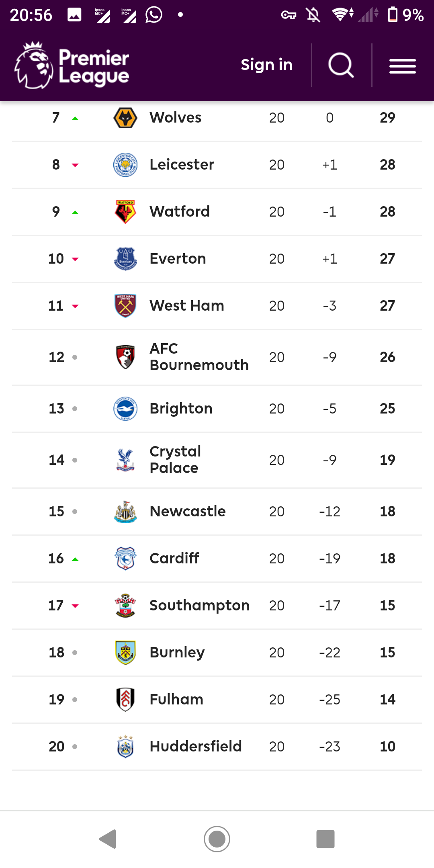Tap Wolves' green position-up arrow
Image resolution: width=434 pixels, height=868 pixels.
(75, 119)
